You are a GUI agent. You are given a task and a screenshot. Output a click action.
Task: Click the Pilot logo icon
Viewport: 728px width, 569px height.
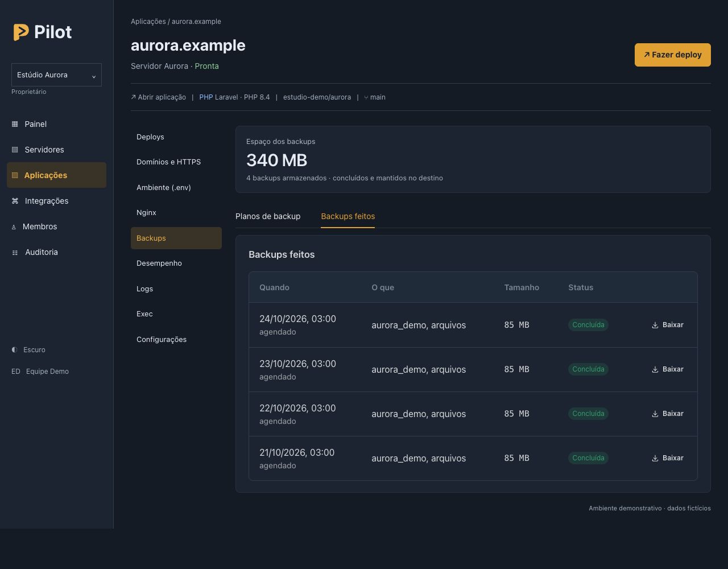click(x=21, y=32)
